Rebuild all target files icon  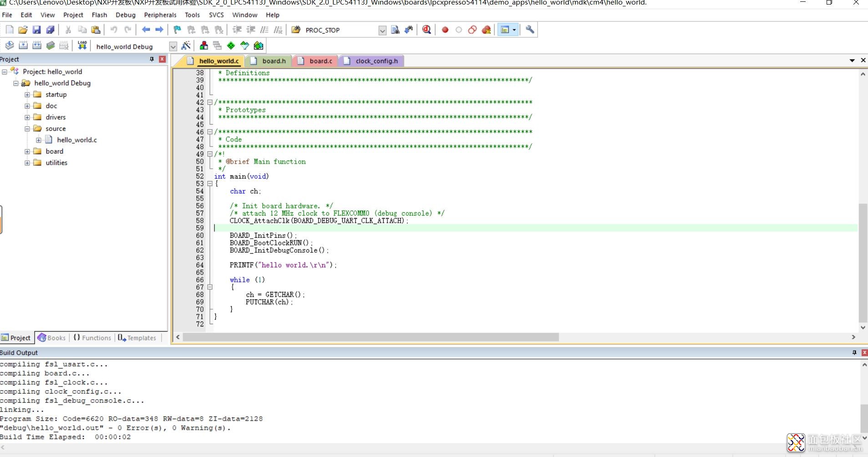pos(37,45)
